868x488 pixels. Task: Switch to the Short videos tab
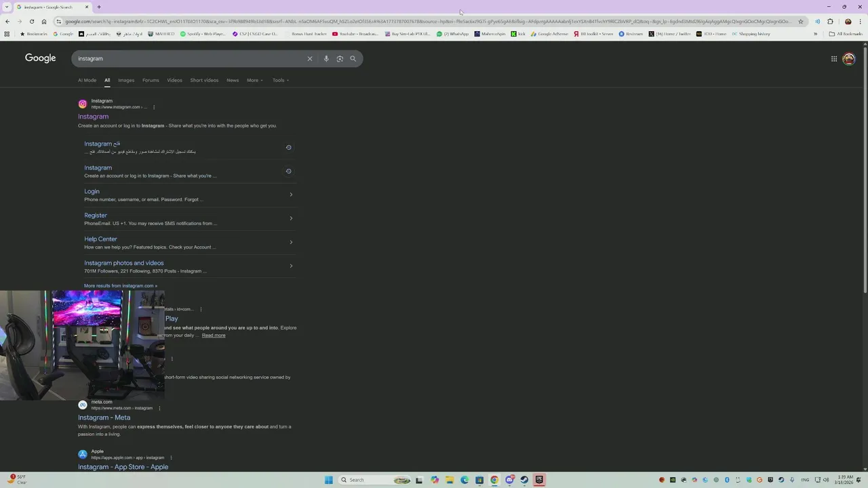204,80
